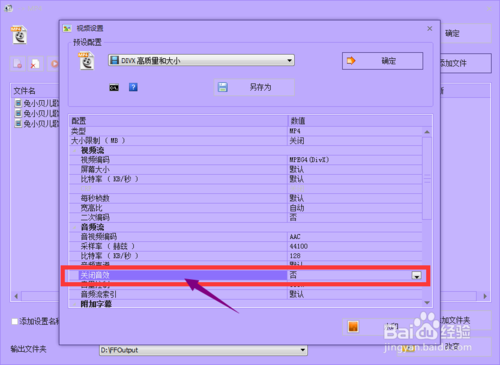Click the main window title bar icon
The width and height of the screenshot is (500, 365).
coord(8,8)
